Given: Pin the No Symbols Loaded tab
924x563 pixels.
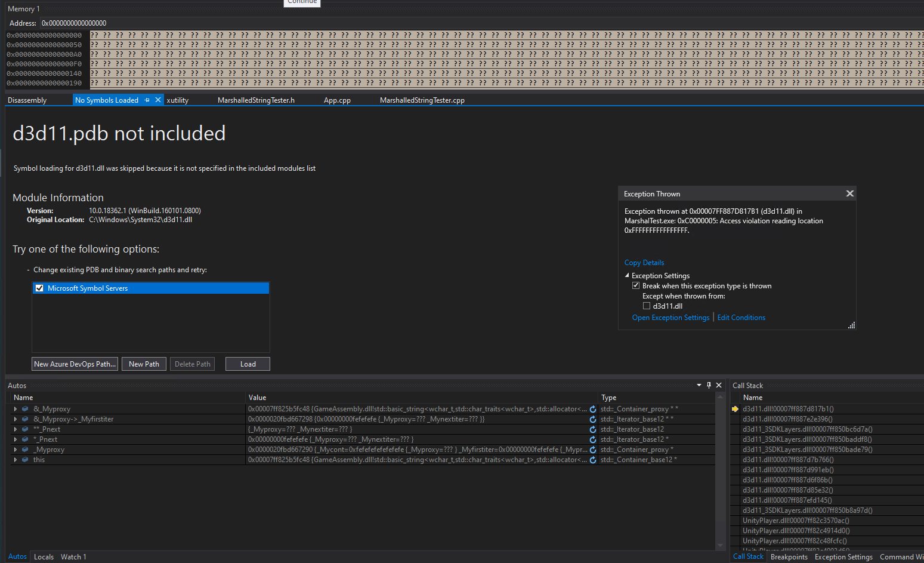Looking at the screenshot, I should pyautogui.click(x=147, y=100).
